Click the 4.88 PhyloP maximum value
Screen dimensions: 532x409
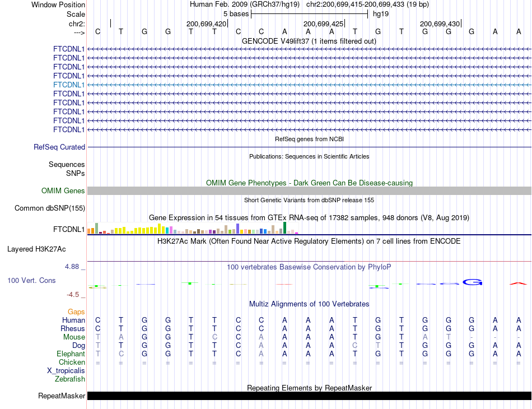pyautogui.click(x=72, y=267)
